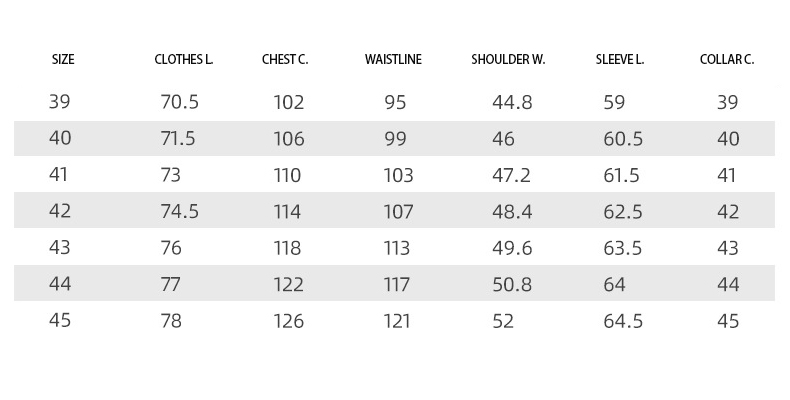Click sleeve length value 63.5

coord(623,248)
